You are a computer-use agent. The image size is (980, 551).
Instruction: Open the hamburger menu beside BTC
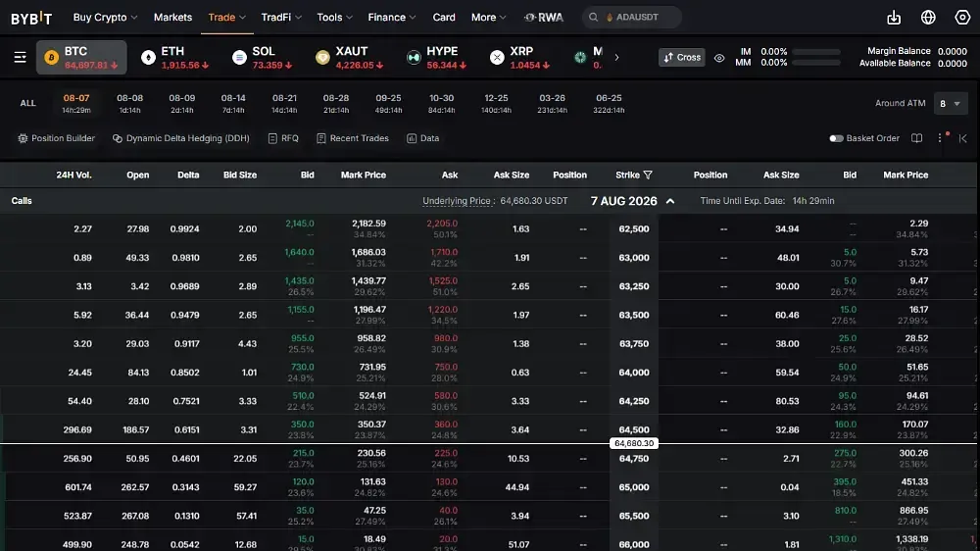[x=20, y=58]
